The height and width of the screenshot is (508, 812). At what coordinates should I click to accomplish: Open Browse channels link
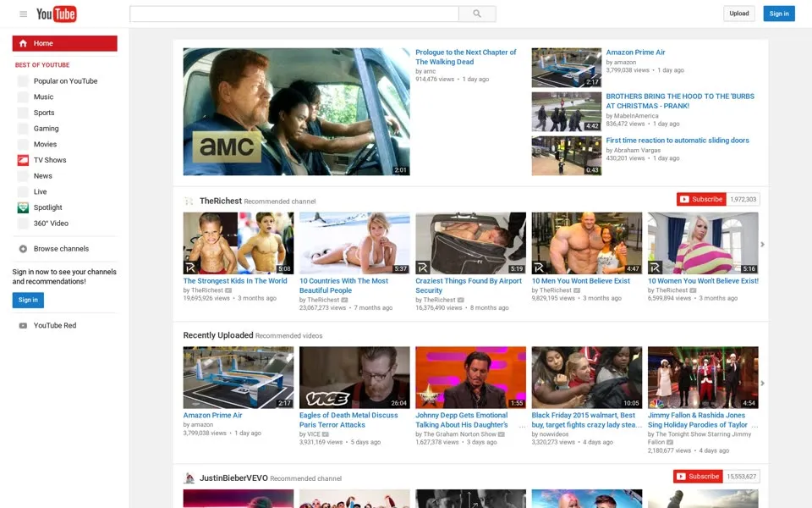tap(61, 249)
